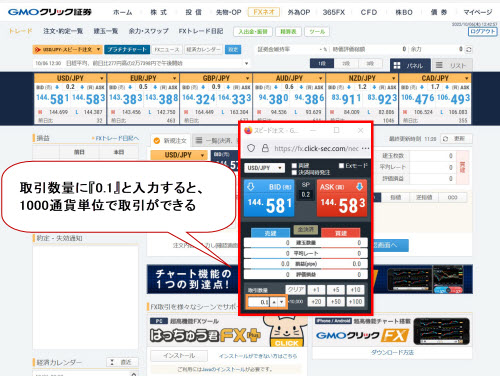
Task: Open the CAD/JPY rate panel dropdown
Action: (x=466, y=78)
